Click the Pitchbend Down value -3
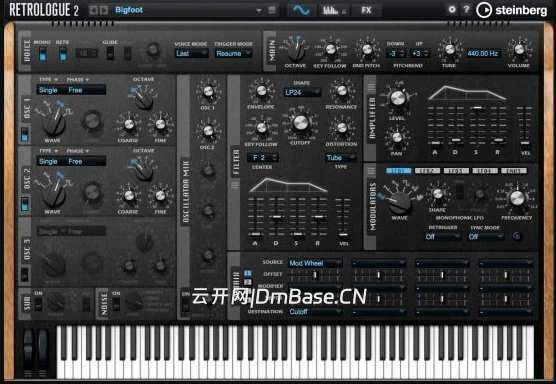556x384 pixels. (x=395, y=54)
